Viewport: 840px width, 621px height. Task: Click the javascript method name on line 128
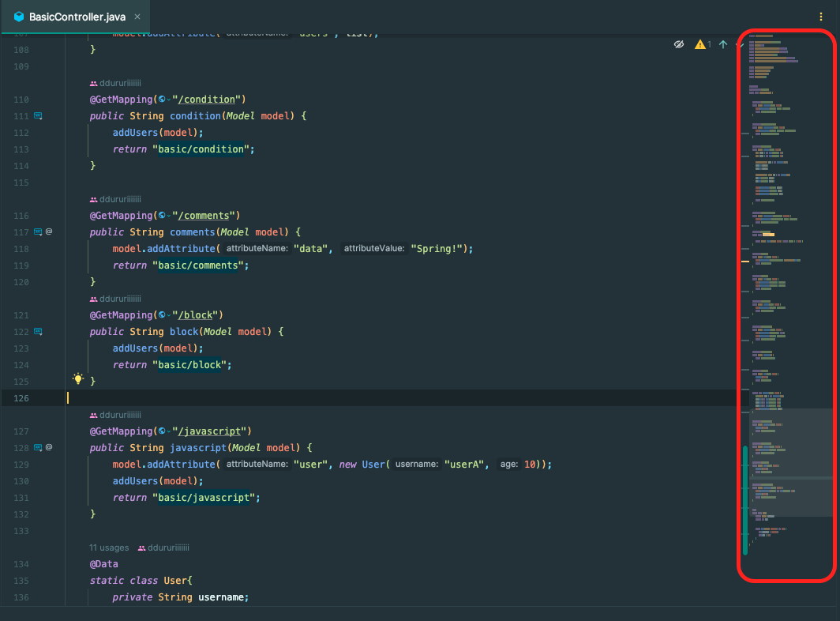198,448
